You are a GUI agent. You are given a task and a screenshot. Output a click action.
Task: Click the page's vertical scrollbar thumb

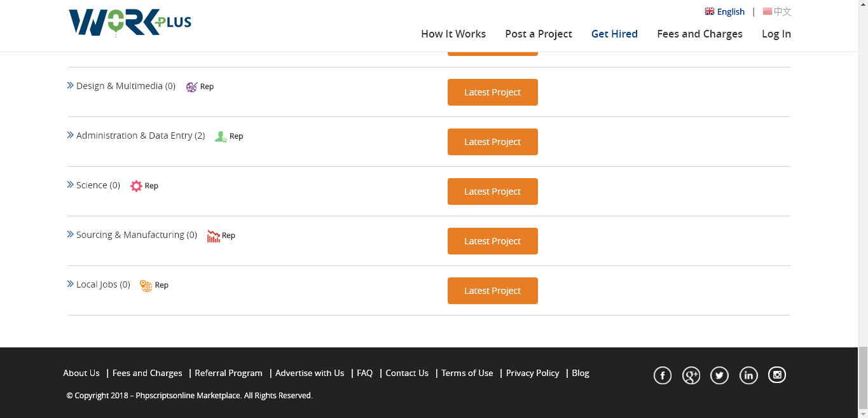pyautogui.click(x=863, y=377)
